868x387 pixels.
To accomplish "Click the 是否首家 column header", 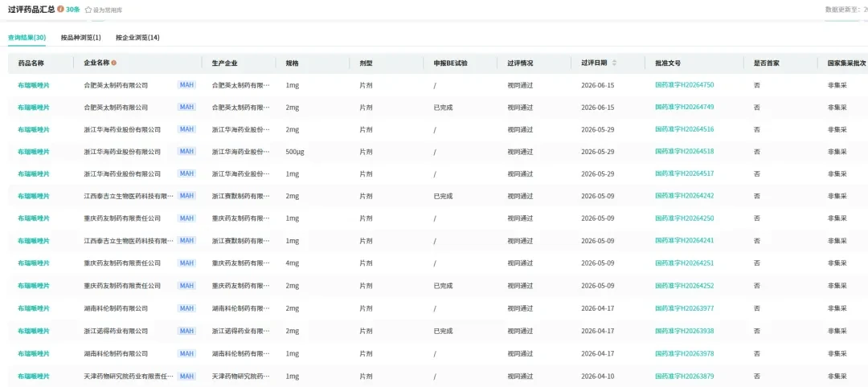I will click(767, 63).
